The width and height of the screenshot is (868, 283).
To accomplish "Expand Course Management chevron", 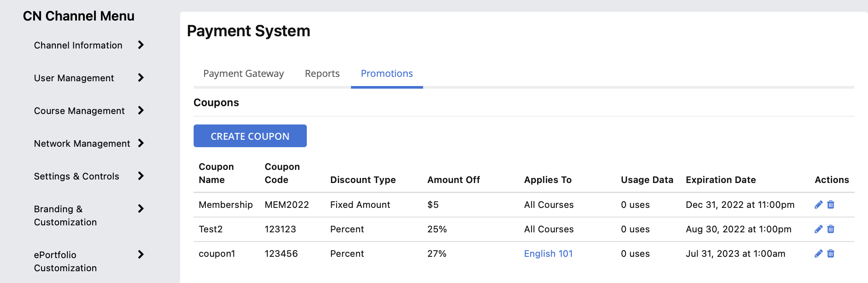I will pyautogui.click(x=141, y=110).
